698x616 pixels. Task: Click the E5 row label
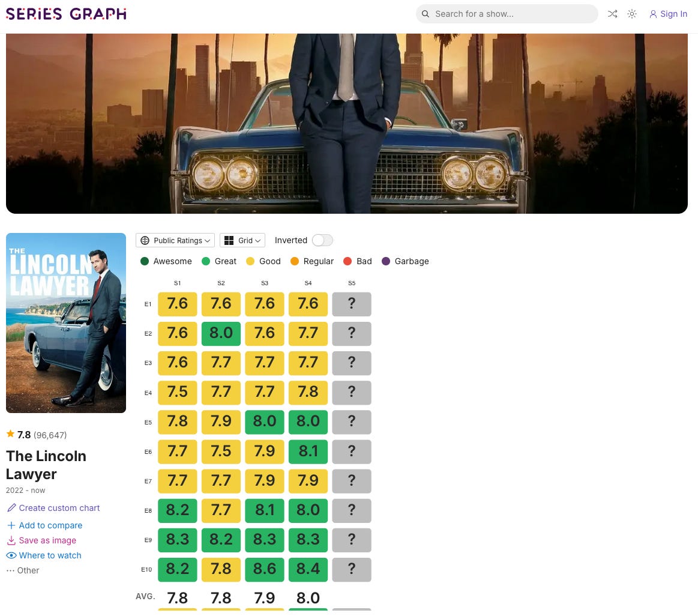(148, 422)
